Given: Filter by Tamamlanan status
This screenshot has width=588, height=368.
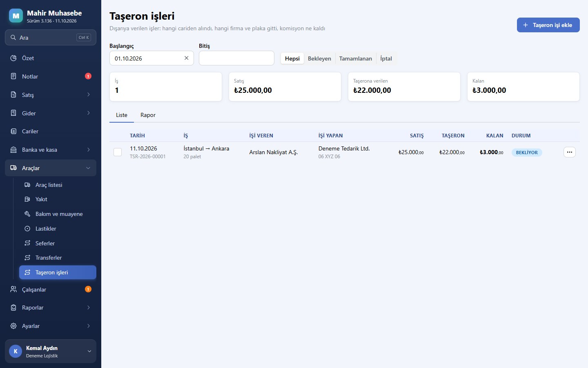Looking at the screenshot, I should [x=356, y=58].
